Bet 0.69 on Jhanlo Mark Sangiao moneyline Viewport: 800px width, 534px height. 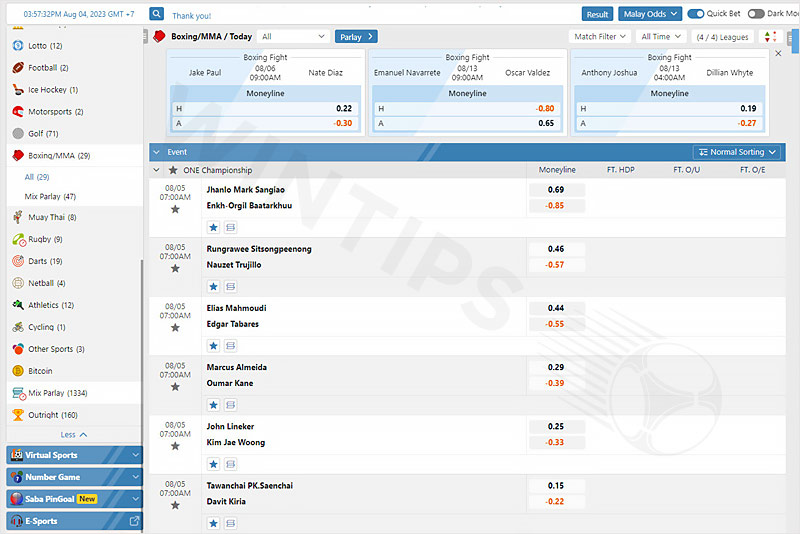(x=556, y=190)
